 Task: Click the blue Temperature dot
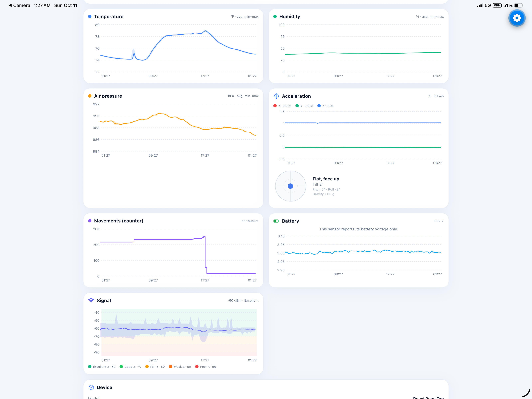pyautogui.click(x=90, y=17)
